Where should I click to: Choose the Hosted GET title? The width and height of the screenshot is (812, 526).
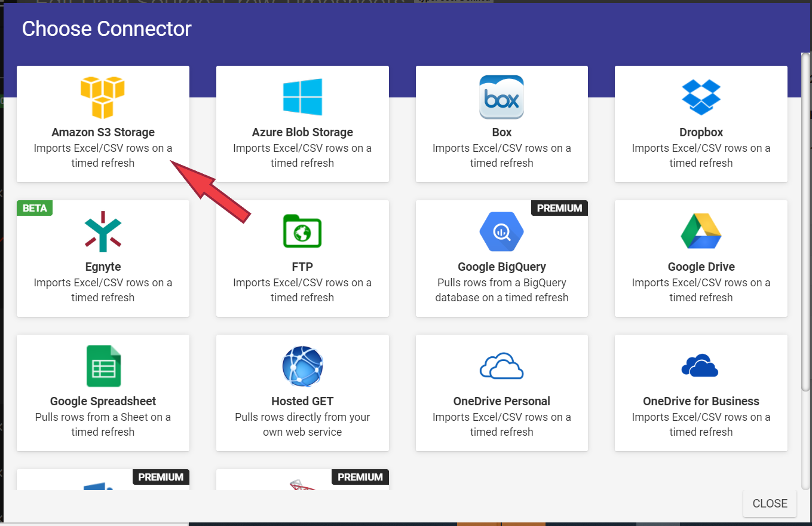(x=302, y=402)
